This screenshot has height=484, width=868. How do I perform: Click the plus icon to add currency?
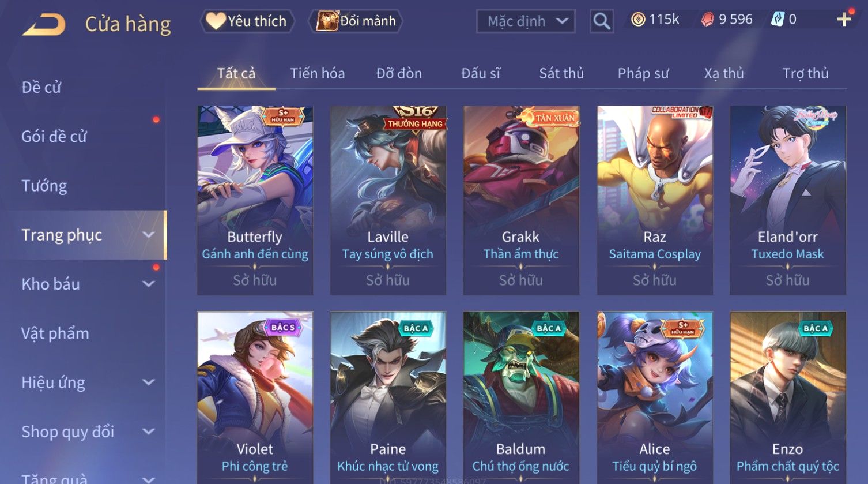pyautogui.click(x=844, y=20)
